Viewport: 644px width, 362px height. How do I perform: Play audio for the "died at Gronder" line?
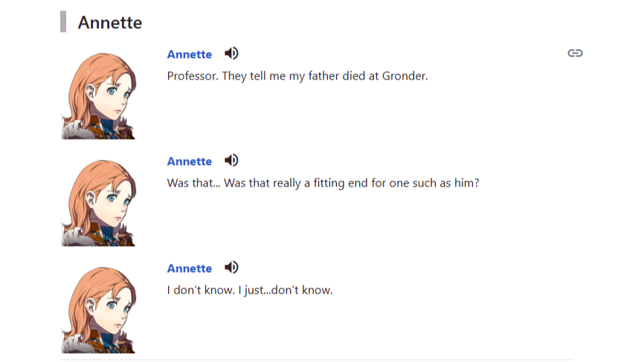click(231, 54)
